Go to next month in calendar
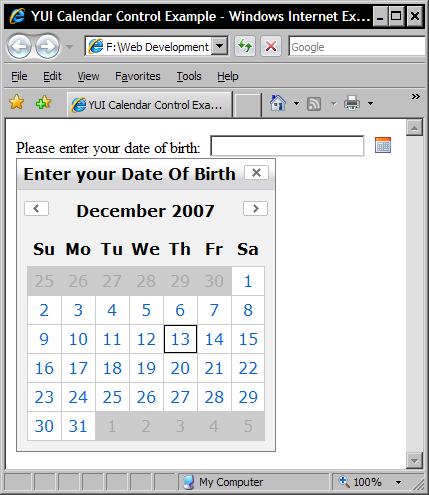The width and height of the screenshot is (429, 495). [255, 209]
